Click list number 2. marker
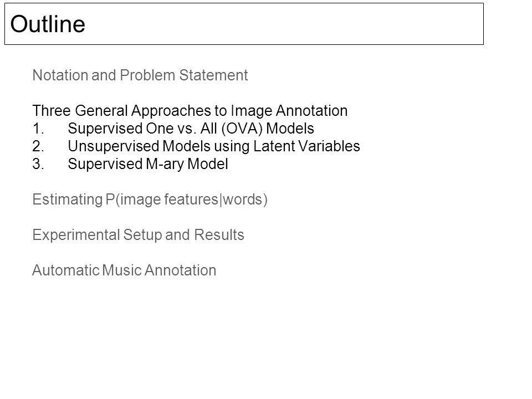 pyautogui.click(x=38, y=146)
